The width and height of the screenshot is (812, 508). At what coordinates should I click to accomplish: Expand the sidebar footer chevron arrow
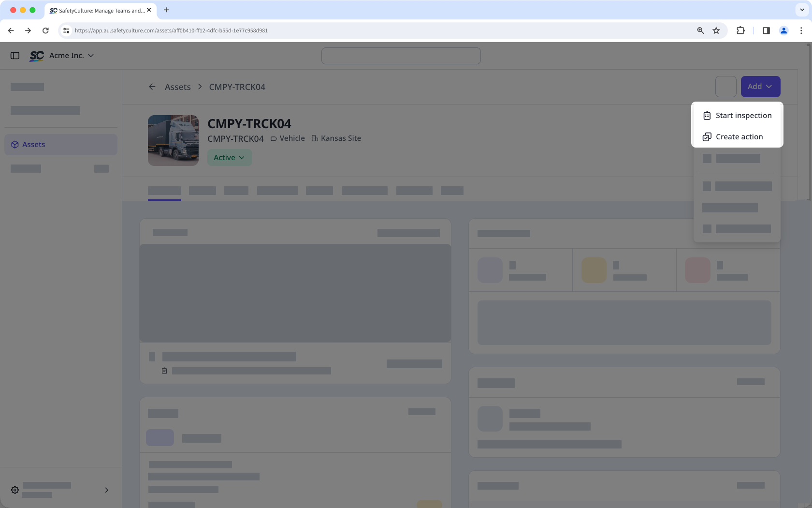pos(106,490)
